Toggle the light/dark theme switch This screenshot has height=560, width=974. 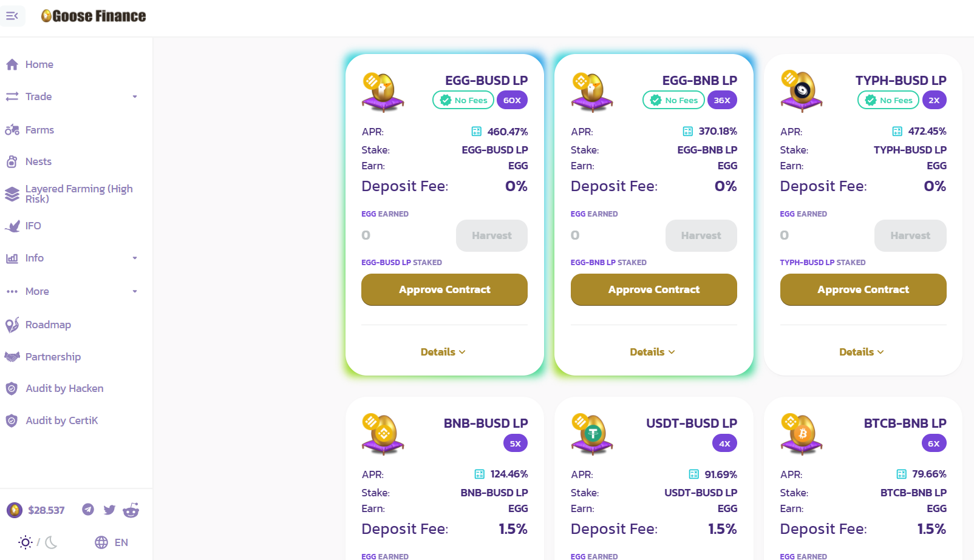tap(38, 542)
